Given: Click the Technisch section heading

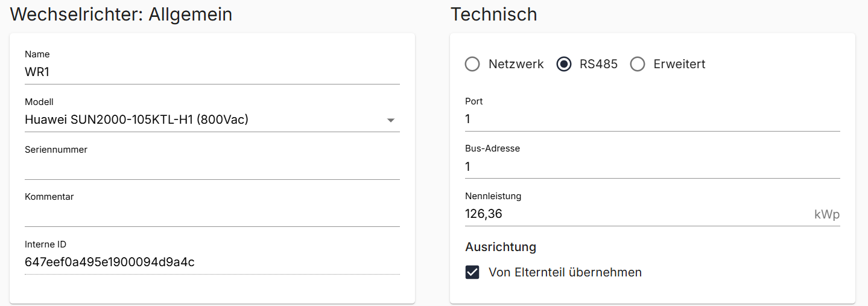Looking at the screenshot, I should 493,14.
